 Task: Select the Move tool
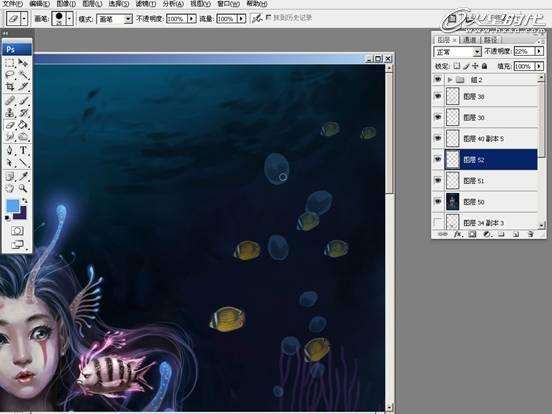(x=23, y=63)
